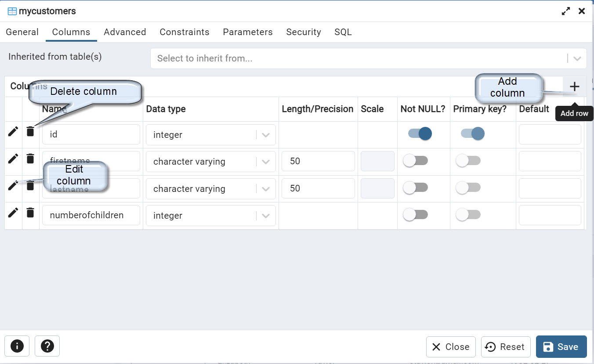Open the numberofchildren row edit pencil

click(x=13, y=213)
